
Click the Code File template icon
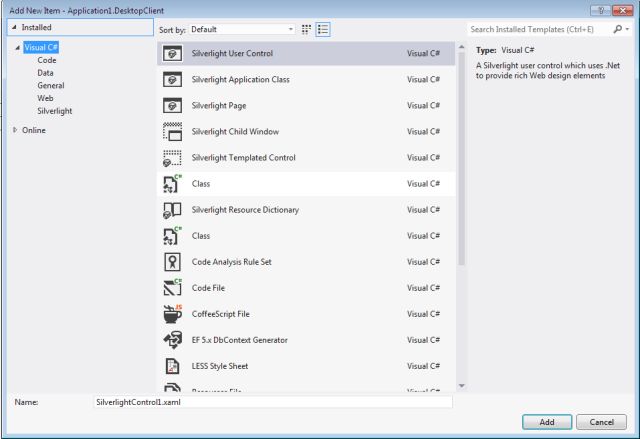[x=172, y=288]
